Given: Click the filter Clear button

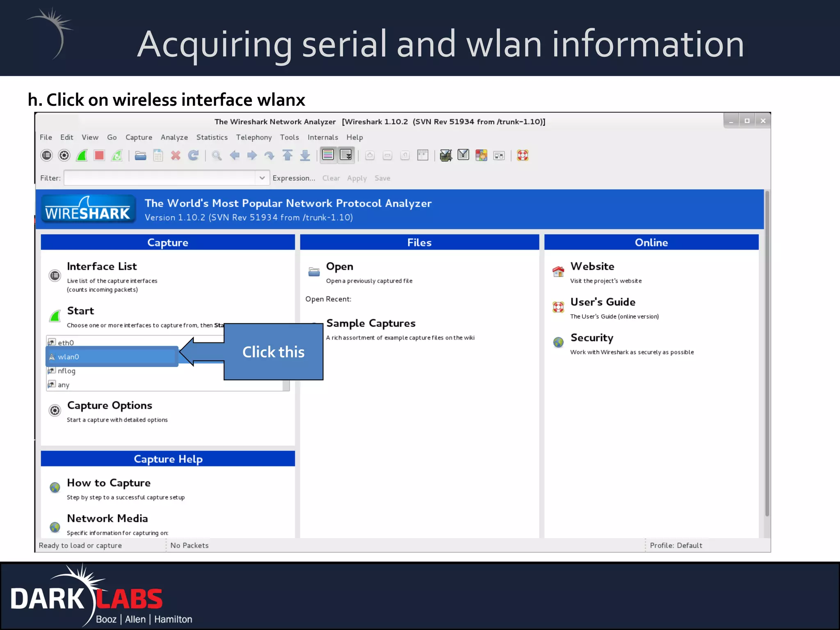Looking at the screenshot, I should pyautogui.click(x=331, y=178).
